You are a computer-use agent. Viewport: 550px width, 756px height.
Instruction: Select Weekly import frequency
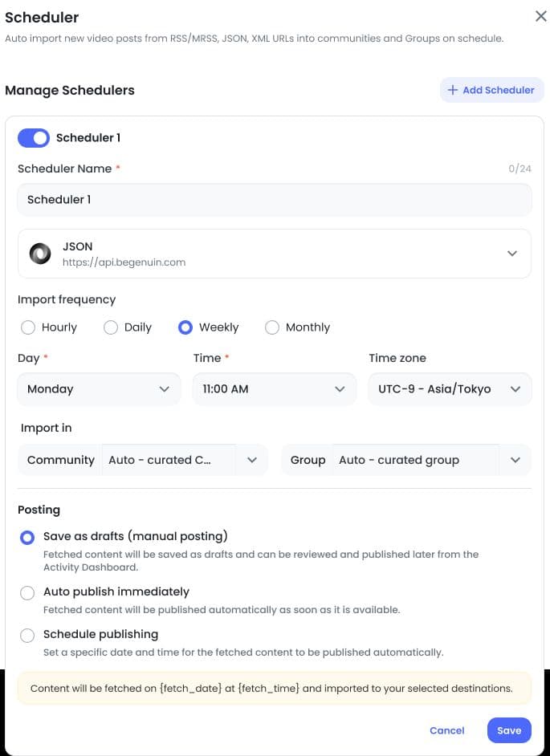[x=185, y=327]
